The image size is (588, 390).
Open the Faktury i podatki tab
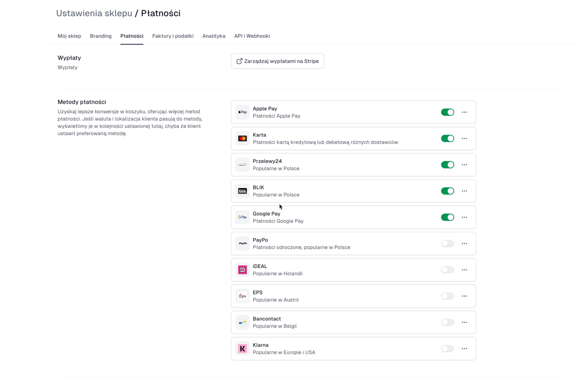tap(173, 36)
